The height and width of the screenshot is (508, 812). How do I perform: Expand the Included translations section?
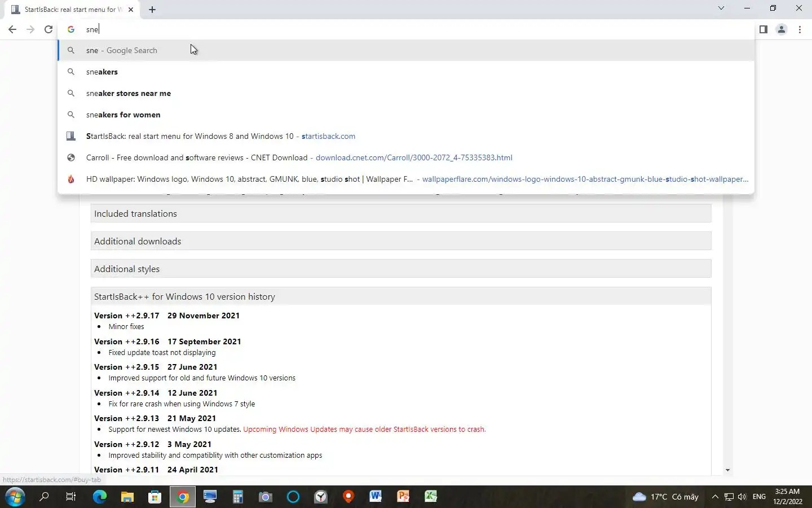pyautogui.click(x=401, y=213)
